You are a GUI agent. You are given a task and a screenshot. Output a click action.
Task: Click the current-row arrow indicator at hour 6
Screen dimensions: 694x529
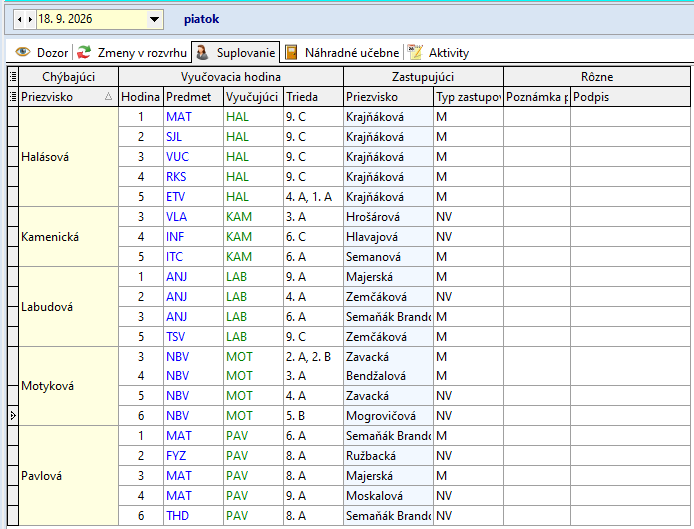click(13, 415)
